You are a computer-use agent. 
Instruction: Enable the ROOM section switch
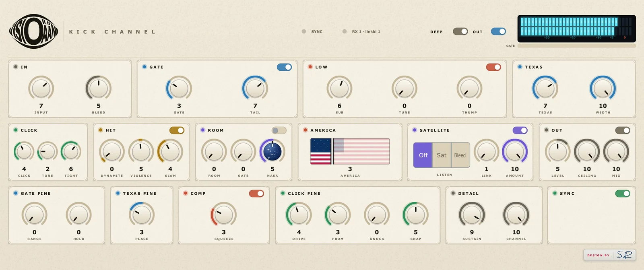[279, 130]
